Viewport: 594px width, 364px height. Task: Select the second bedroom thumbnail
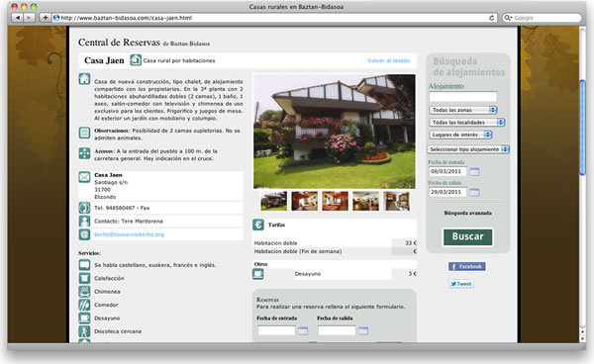pos(305,201)
